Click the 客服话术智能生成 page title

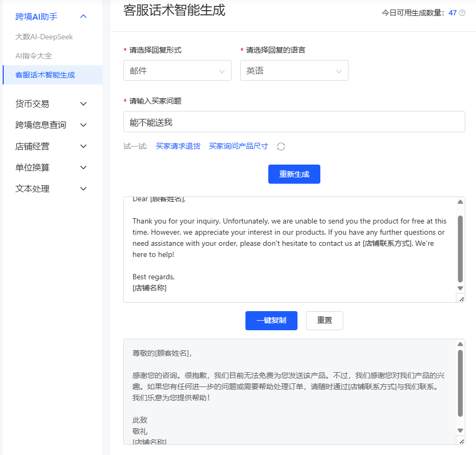174,10
